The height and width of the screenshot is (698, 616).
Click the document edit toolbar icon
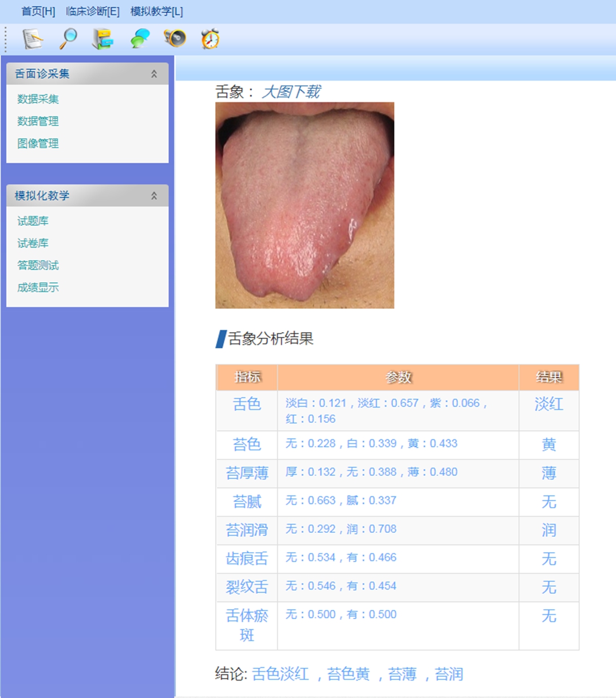click(x=33, y=39)
